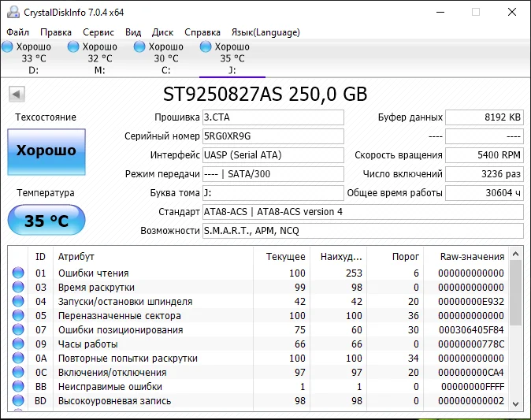Switch to the M: disk tab at 32 °C
This screenshot has width=531, height=420.
pyautogui.click(x=99, y=58)
